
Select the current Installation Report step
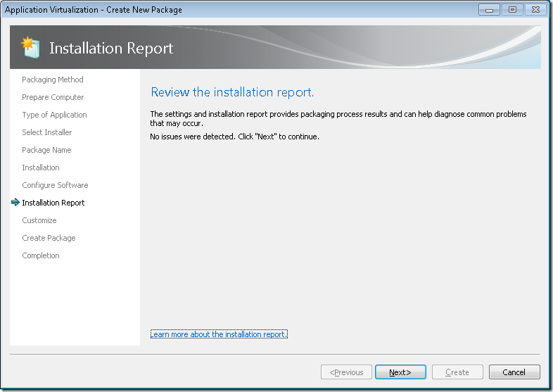tap(53, 203)
